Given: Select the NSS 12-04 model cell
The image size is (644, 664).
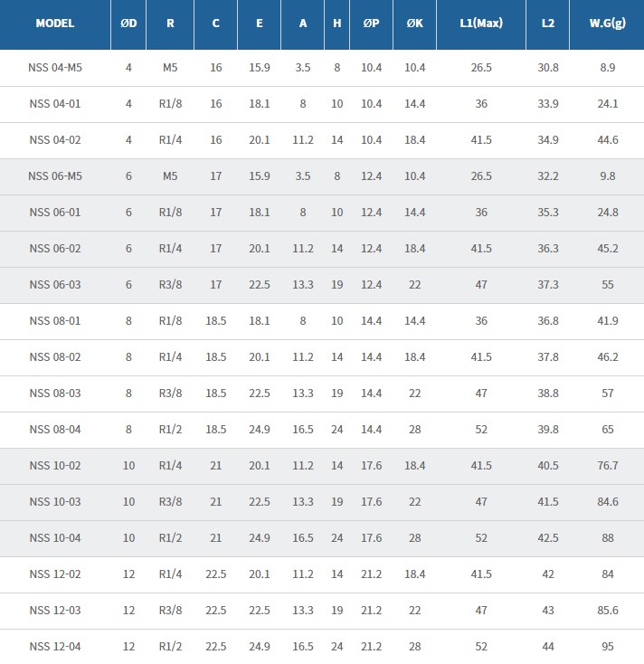Looking at the screenshot, I should 55,647.
